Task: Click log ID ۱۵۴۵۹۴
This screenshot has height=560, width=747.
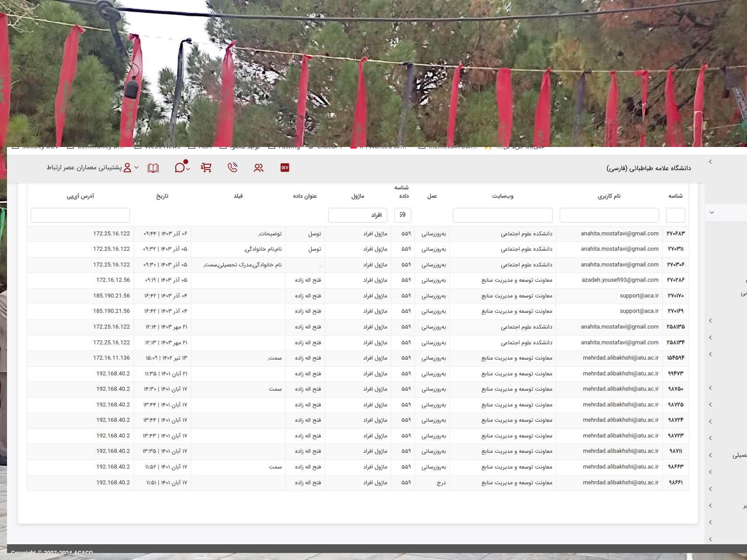Action: tap(676, 358)
